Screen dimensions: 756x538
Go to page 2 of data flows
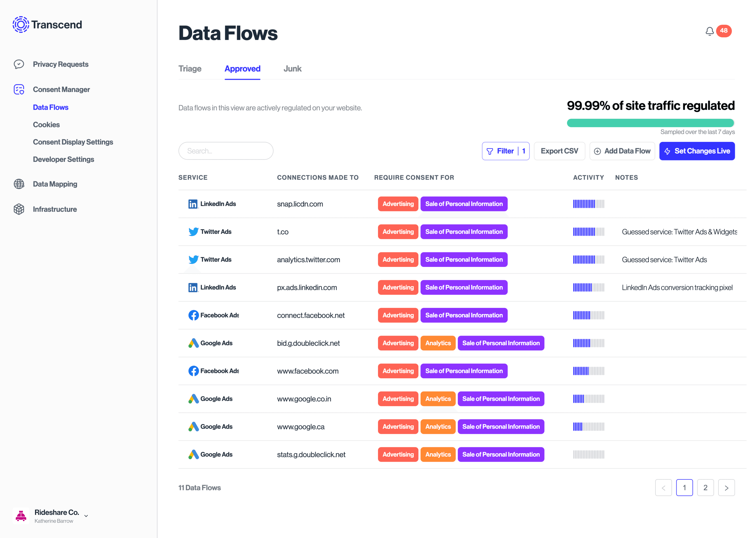pyautogui.click(x=706, y=487)
